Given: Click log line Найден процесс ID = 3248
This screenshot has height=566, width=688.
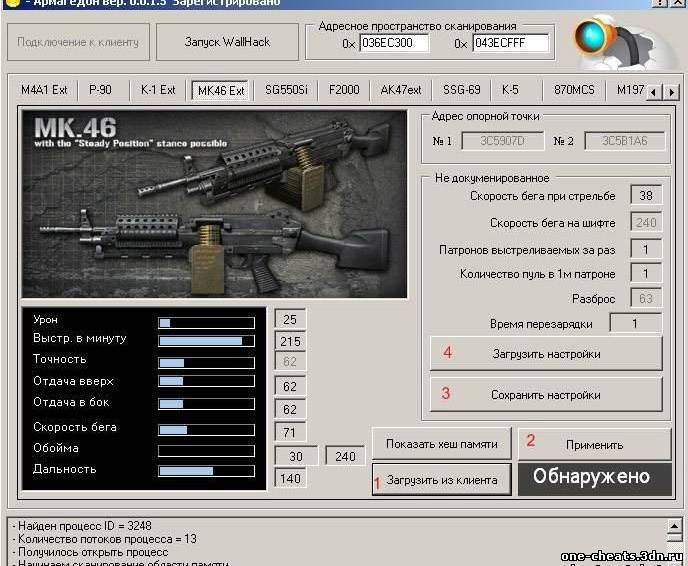Looking at the screenshot, I should click(x=85, y=526).
